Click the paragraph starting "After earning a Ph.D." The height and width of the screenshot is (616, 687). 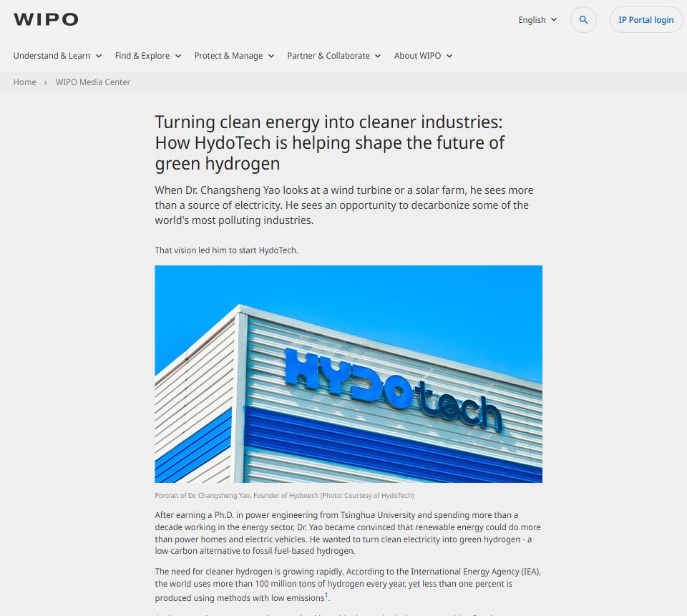[x=348, y=533]
